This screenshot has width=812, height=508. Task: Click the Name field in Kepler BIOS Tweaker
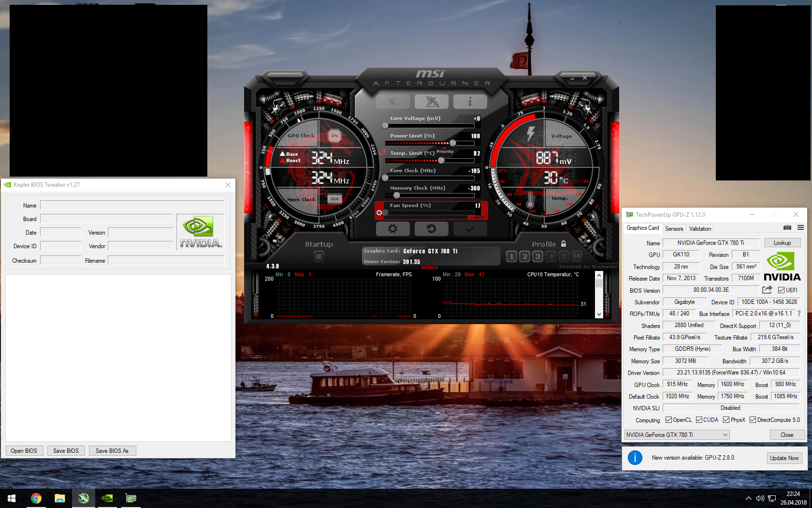tap(132, 205)
